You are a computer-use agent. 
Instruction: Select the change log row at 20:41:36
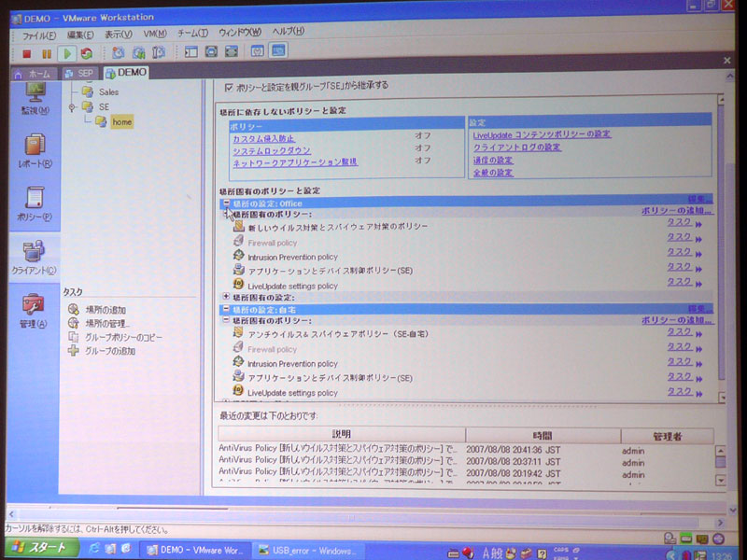pos(464,450)
